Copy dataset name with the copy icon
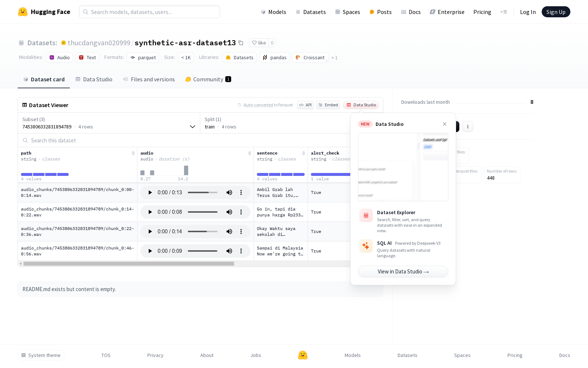Image resolution: width=588 pixels, height=368 pixels. (241, 43)
